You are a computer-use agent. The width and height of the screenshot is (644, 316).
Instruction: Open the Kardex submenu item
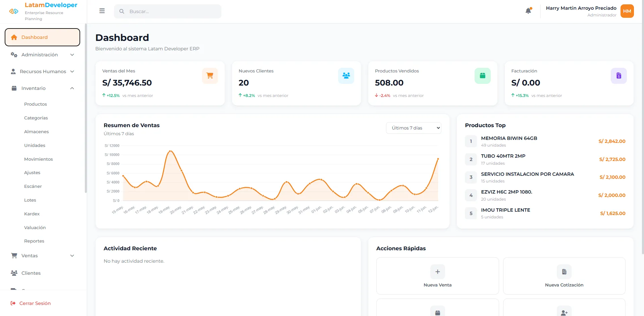[x=32, y=214]
